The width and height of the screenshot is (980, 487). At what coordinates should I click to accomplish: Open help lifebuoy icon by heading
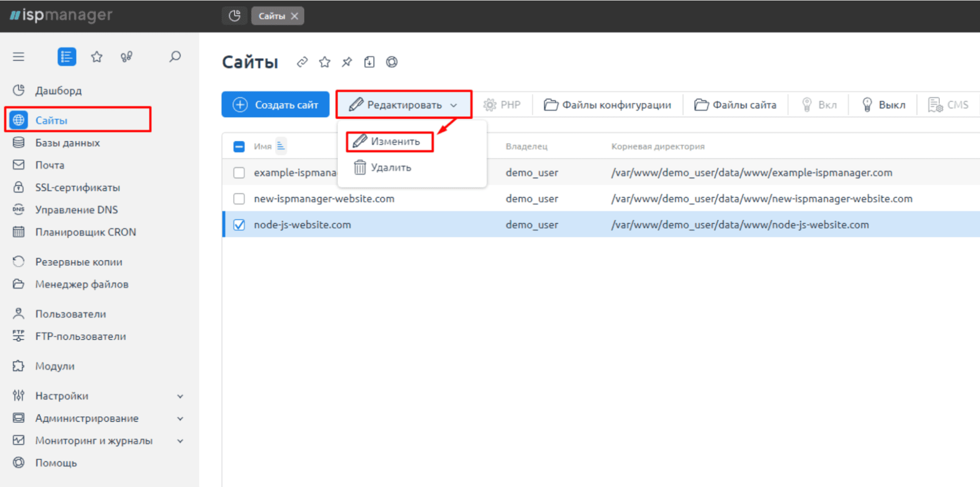[x=392, y=62]
